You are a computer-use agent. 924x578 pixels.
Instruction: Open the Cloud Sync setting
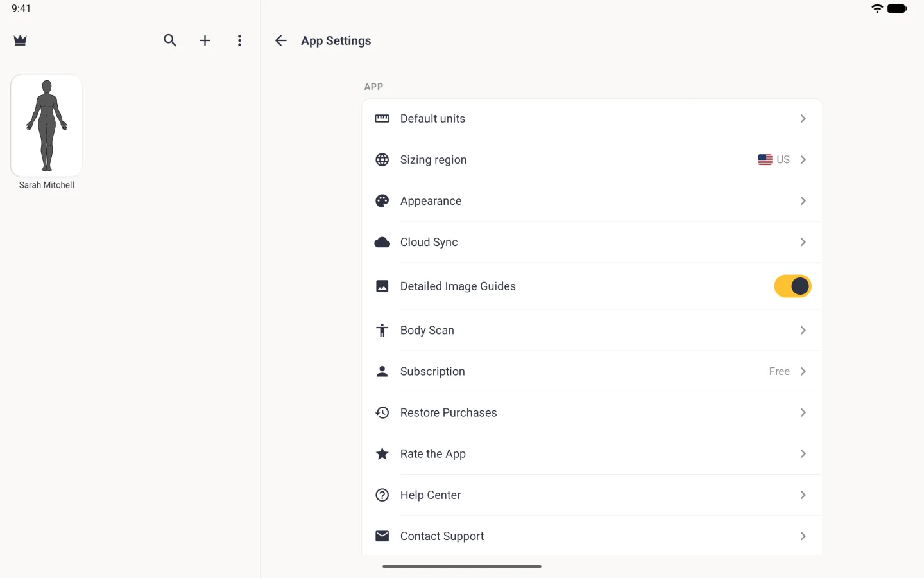point(592,242)
